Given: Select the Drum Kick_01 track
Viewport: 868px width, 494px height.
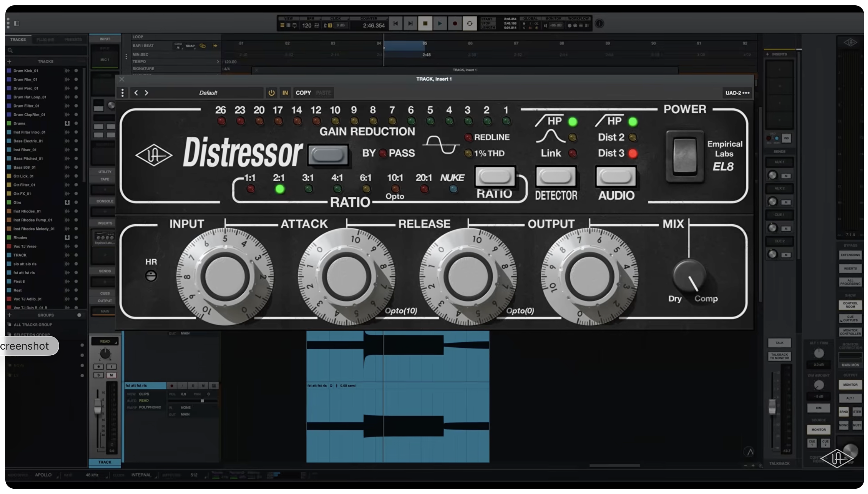Looking at the screenshot, I should 26,71.
